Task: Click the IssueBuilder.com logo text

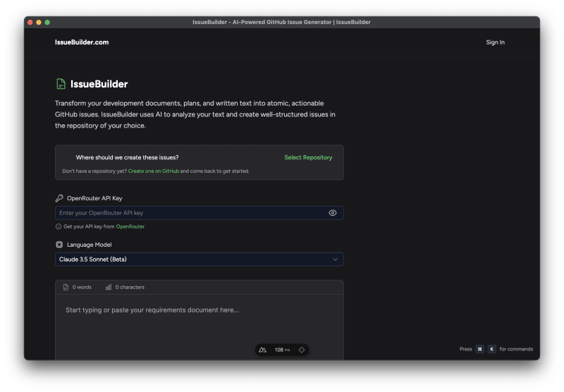Action: click(82, 42)
